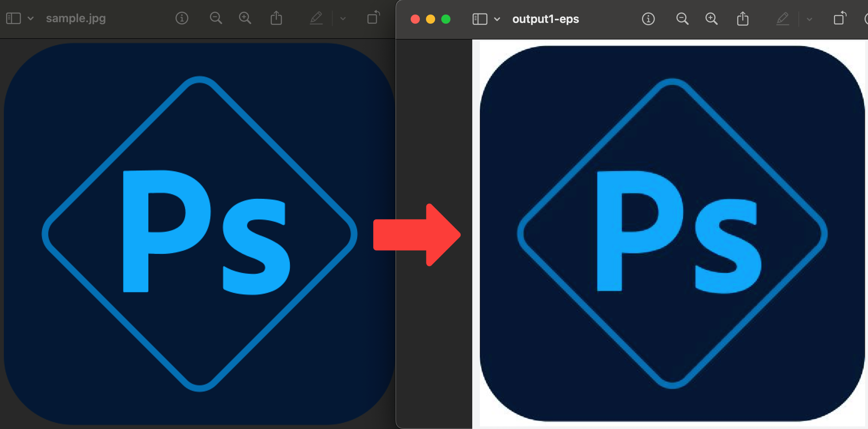Toggle sidebar in the output1-eps window
The width and height of the screenshot is (868, 429).
(x=480, y=19)
